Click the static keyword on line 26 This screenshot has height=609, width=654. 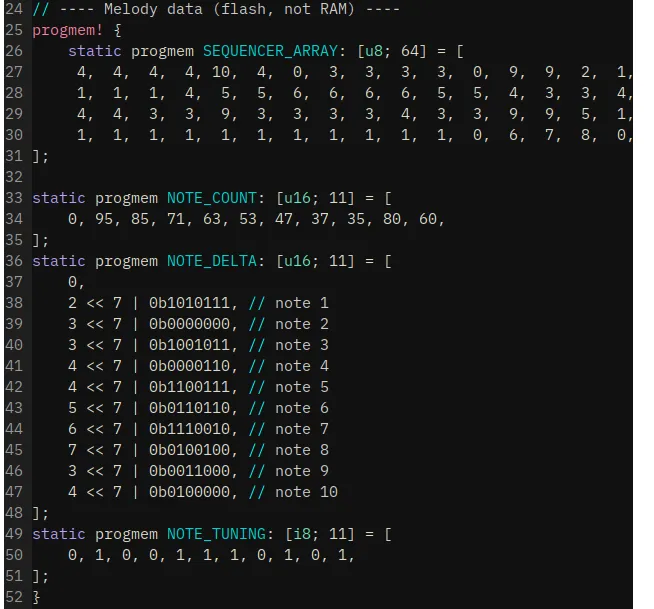(95, 51)
